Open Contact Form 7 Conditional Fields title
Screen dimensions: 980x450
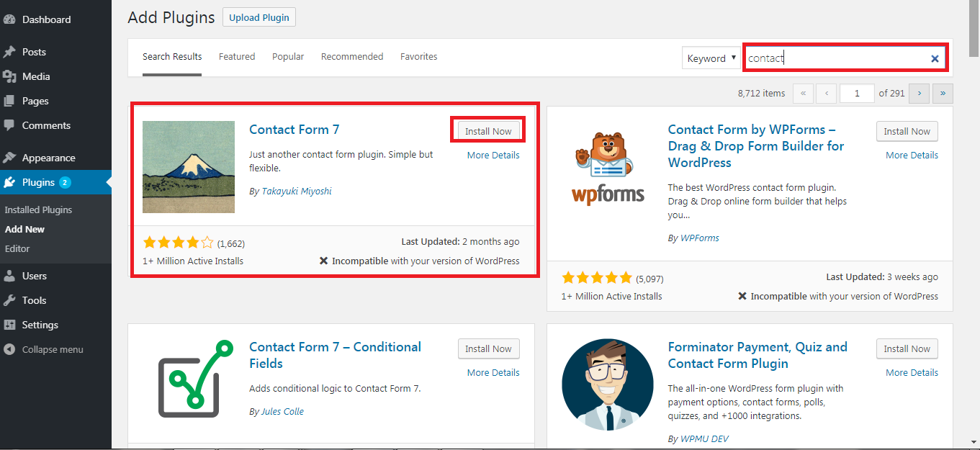coord(335,355)
